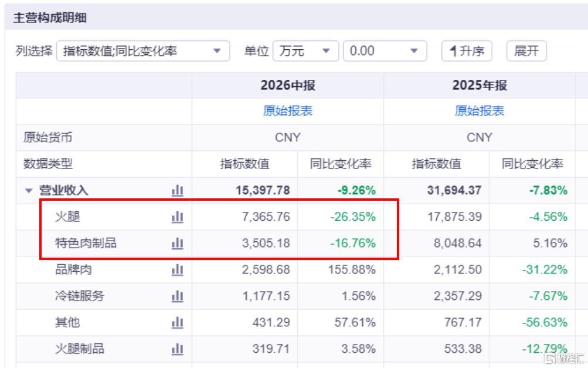Open chart icon for 其他 row
The width and height of the screenshot is (588, 368).
pyautogui.click(x=178, y=323)
